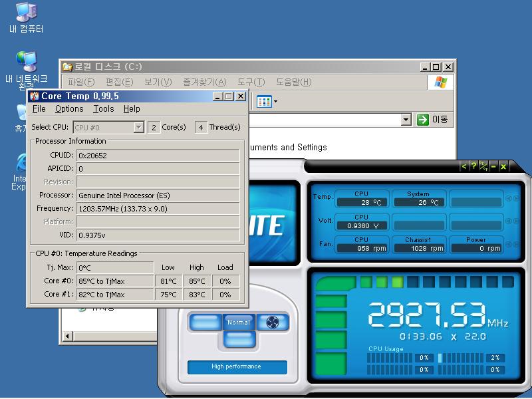Expand the Explorer address bar dropdown

[406, 120]
